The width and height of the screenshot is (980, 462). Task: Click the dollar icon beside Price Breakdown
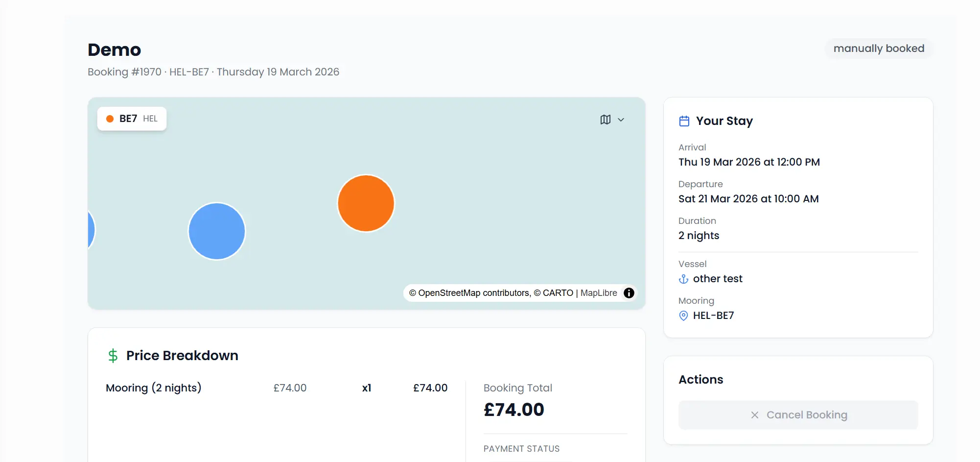pyautogui.click(x=114, y=355)
